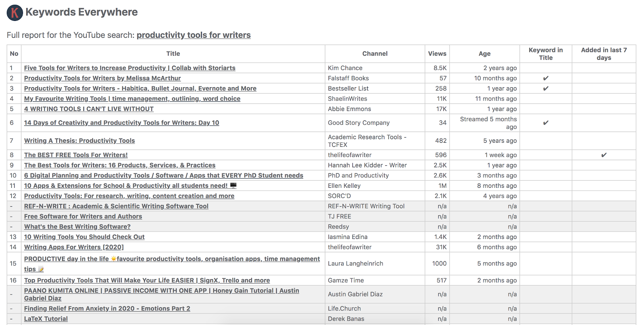644x325 pixels.
Task: Open 'Free Software for Writers and Authors' link
Action: coord(83,216)
